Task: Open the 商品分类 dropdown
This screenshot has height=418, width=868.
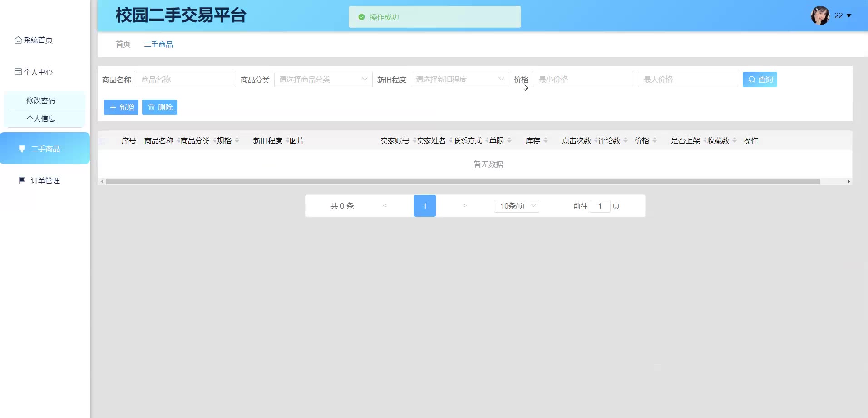Action: coord(323,80)
